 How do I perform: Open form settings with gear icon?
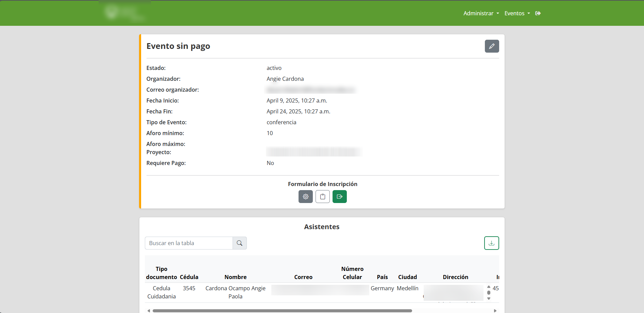pyautogui.click(x=305, y=197)
